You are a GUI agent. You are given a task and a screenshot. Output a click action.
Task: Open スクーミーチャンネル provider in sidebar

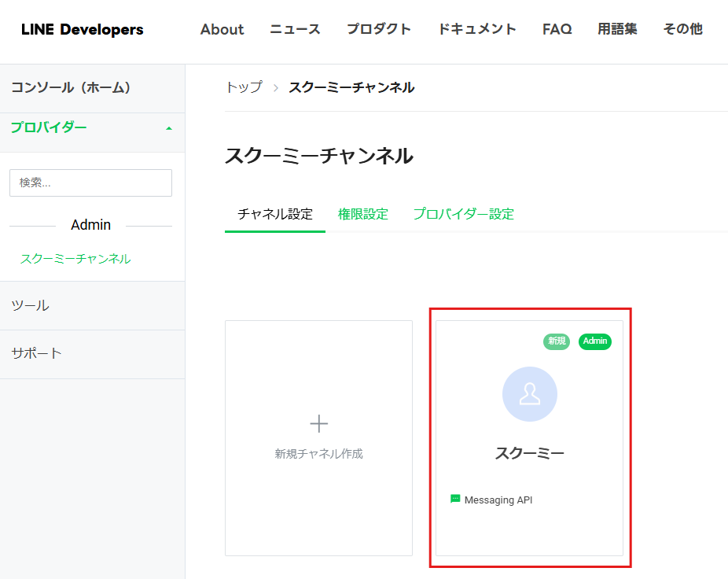tap(75, 258)
